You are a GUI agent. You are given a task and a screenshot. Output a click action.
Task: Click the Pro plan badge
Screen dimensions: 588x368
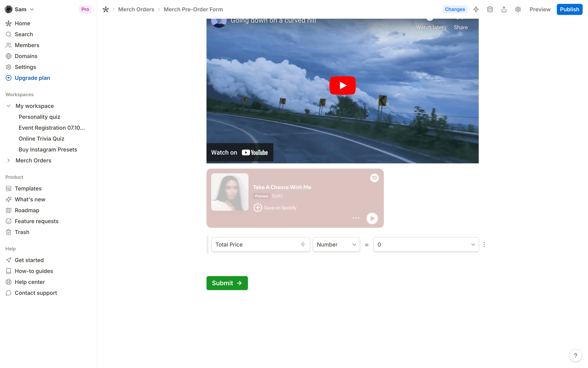pos(85,10)
